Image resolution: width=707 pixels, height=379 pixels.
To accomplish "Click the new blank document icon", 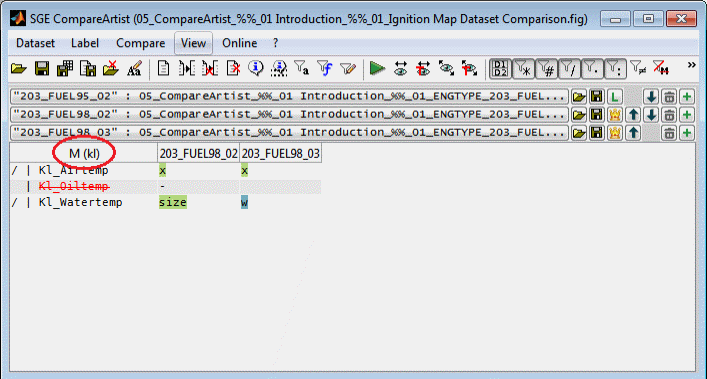I will click(163, 68).
